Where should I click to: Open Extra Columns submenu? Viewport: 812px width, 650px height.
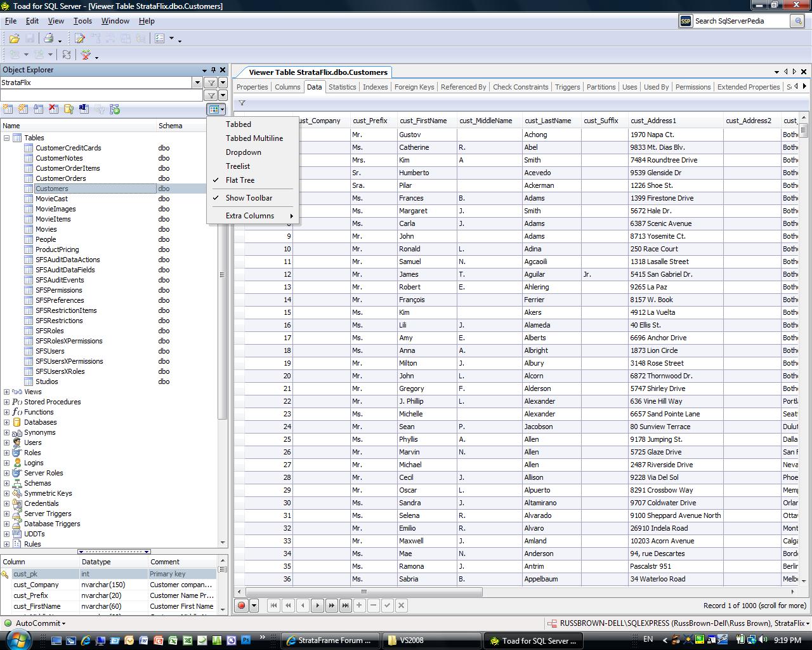(x=250, y=216)
